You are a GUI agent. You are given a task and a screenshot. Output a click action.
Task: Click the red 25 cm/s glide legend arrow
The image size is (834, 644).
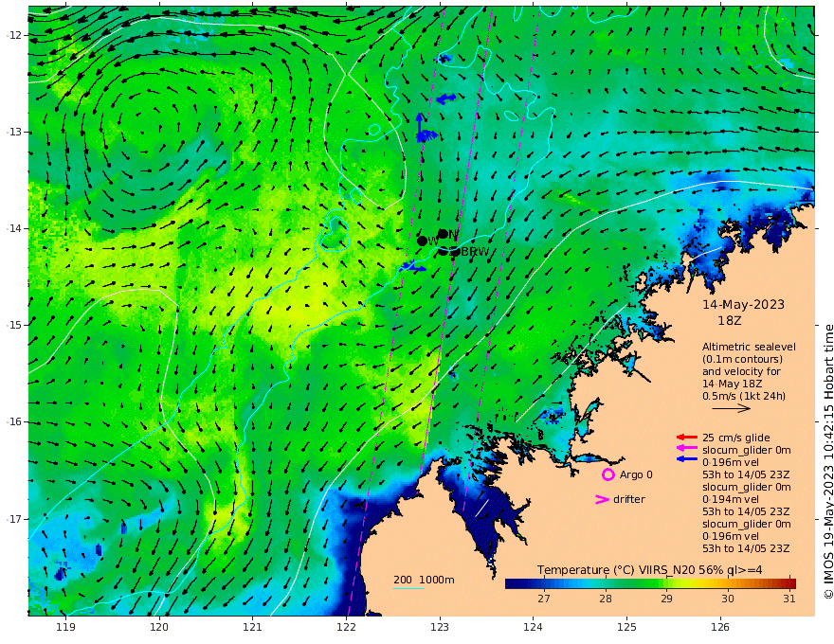(x=687, y=438)
